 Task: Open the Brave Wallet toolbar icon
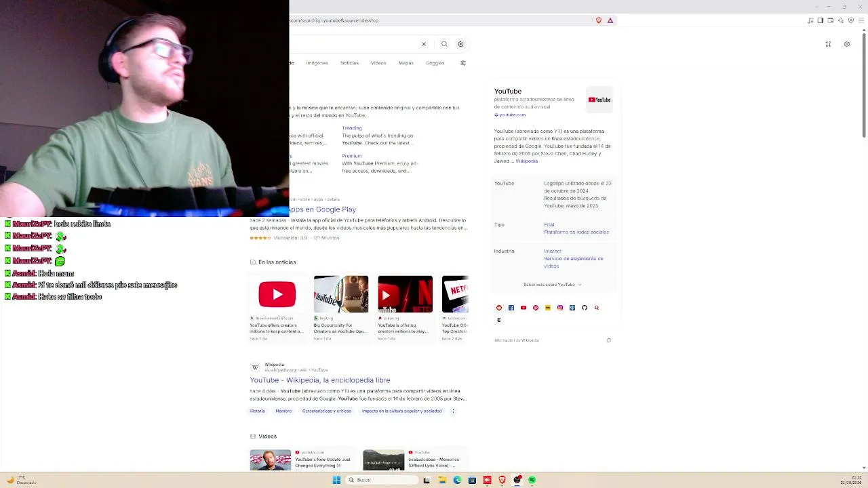click(x=831, y=20)
